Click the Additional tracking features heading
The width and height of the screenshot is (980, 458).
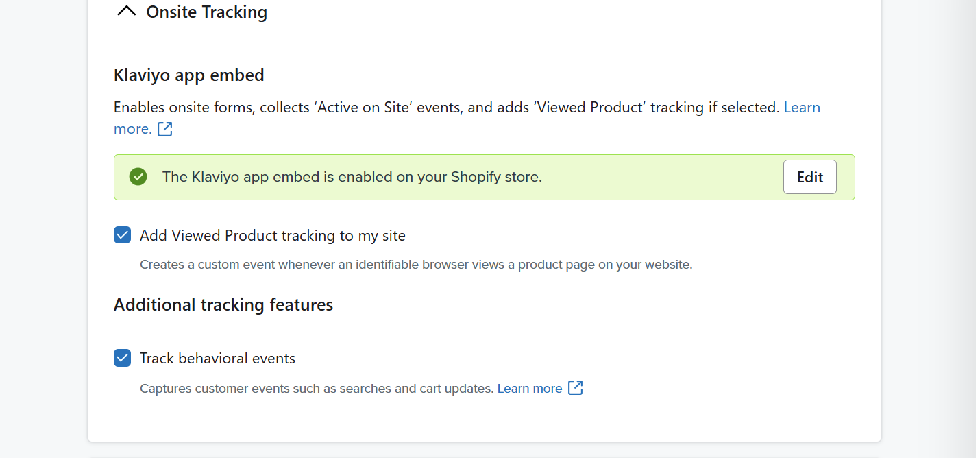point(223,304)
